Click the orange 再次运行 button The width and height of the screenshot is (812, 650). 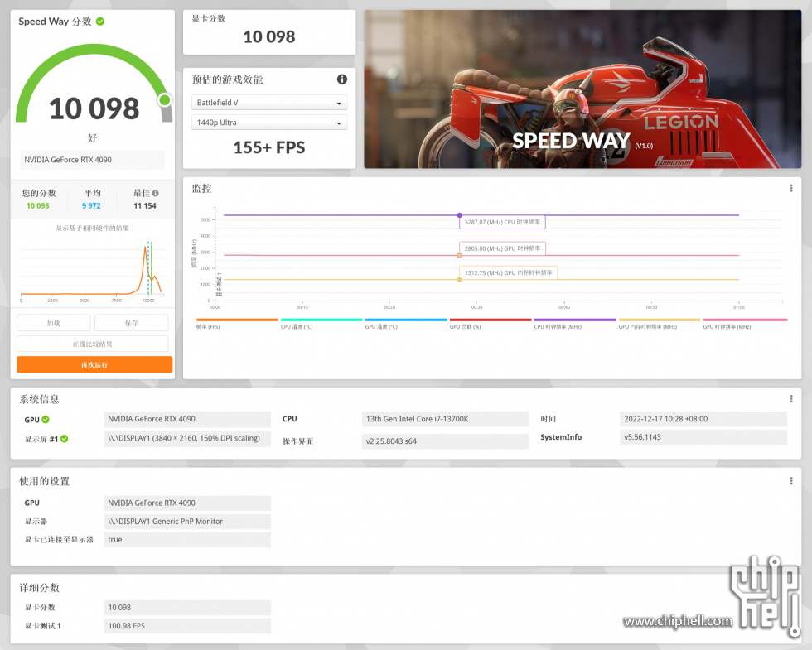click(94, 364)
